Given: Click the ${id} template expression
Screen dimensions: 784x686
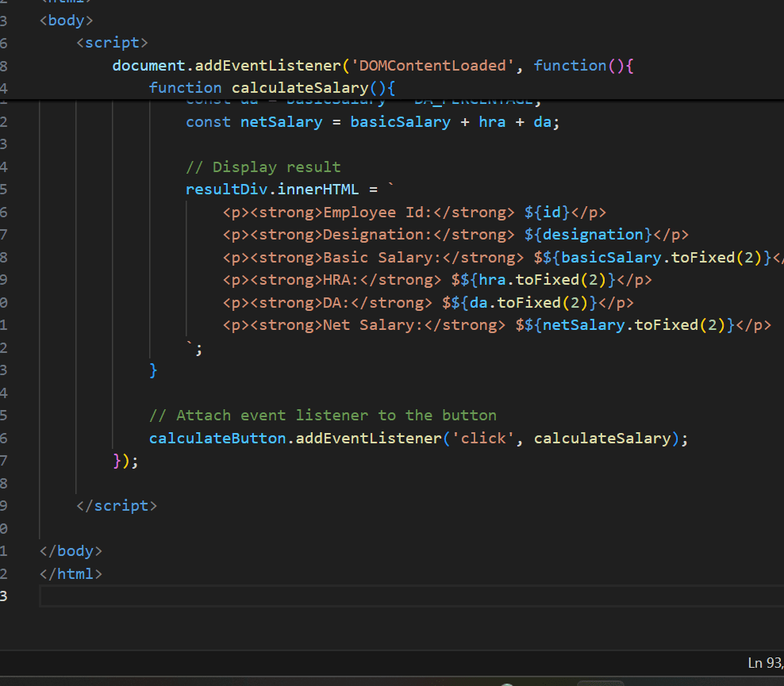Looking at the screenshot, I should pyautogui.click(x=547, y=213).
